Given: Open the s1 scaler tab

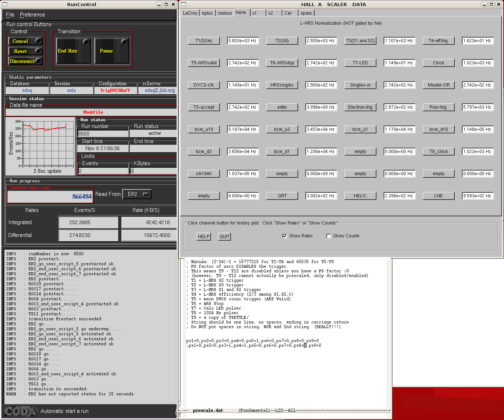Looking at the screenshot, I should [x=258, y=13].
